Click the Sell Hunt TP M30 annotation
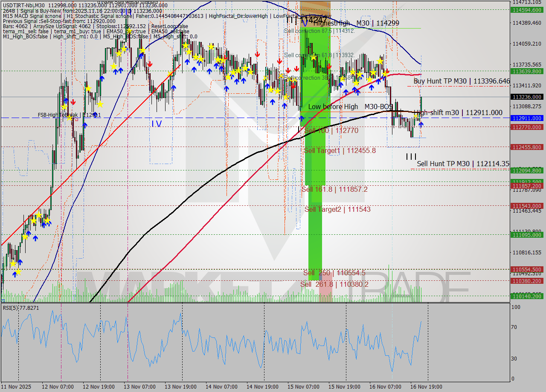Screen dimensions: 546x392 (x=459, y=164)
